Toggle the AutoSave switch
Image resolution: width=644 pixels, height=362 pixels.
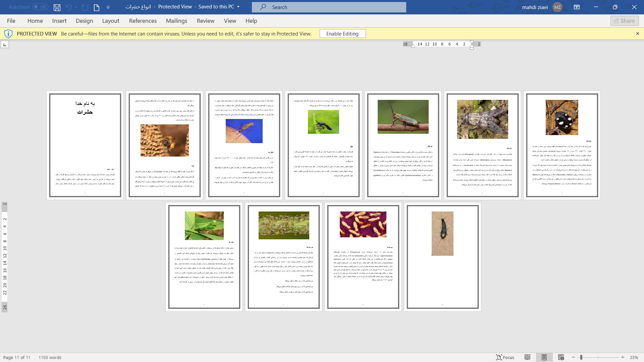40,7
